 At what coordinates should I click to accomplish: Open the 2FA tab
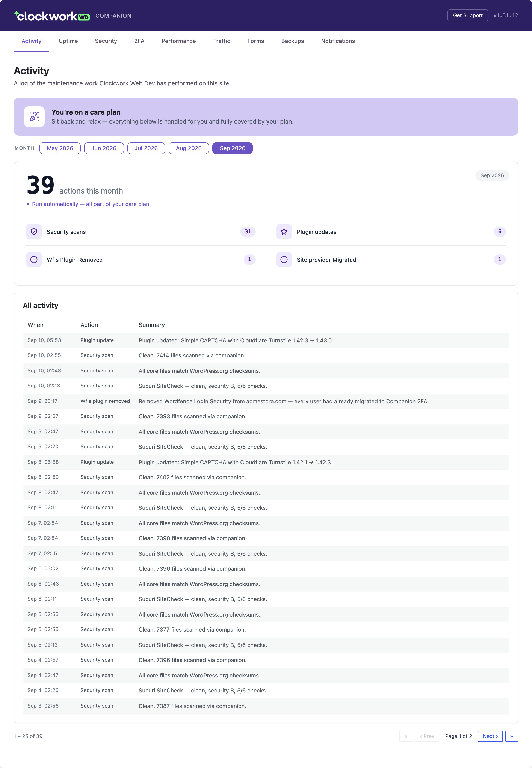coord(139,41)
